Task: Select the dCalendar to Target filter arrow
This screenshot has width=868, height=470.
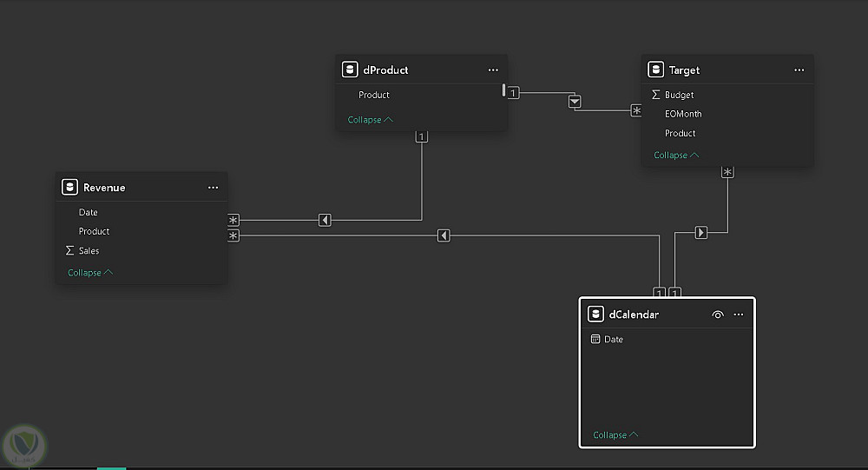Action: (700, 232)
